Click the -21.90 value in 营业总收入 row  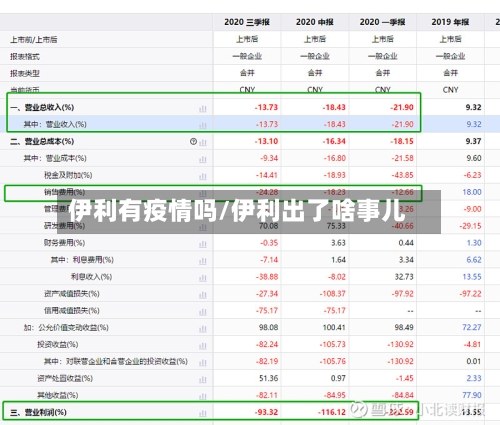pos(402,108)
